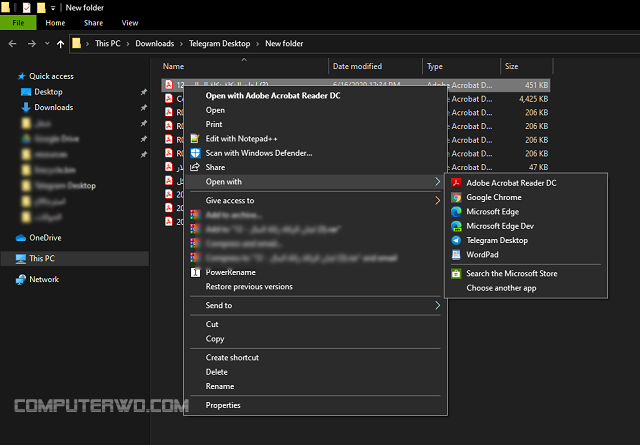
Task: Click Telegram Desktop in the breadcrumb
Action: click(219, 43)
